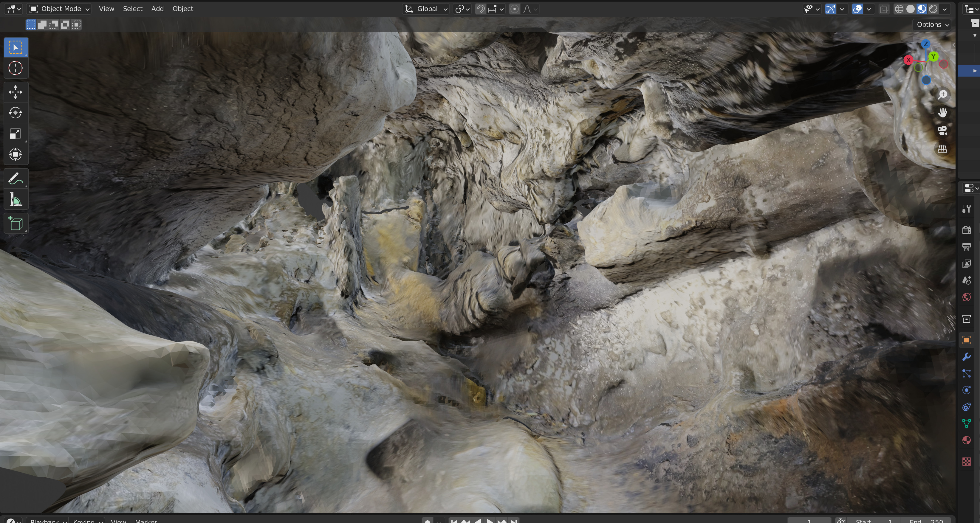
Task: Open the Options dropdown
Action: [x=932, y=25]
